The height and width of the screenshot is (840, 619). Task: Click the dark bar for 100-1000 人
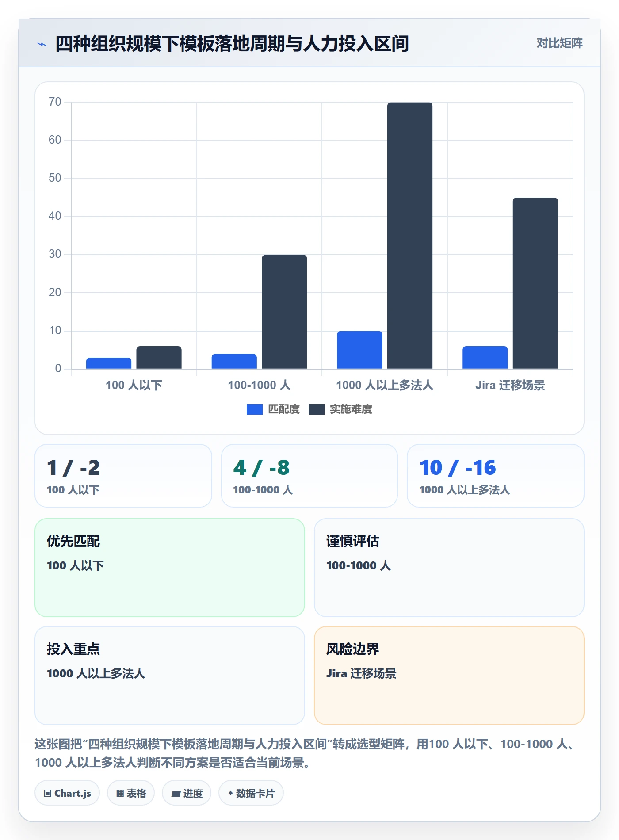coord(284,312)
